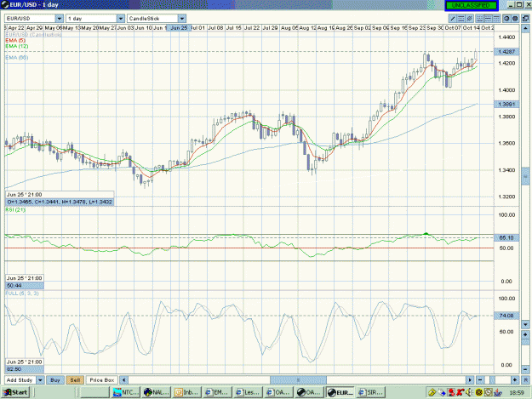Switch to the NAL taskbar window
The width and height of the screenshot is (532, 399).
(156, 392)
